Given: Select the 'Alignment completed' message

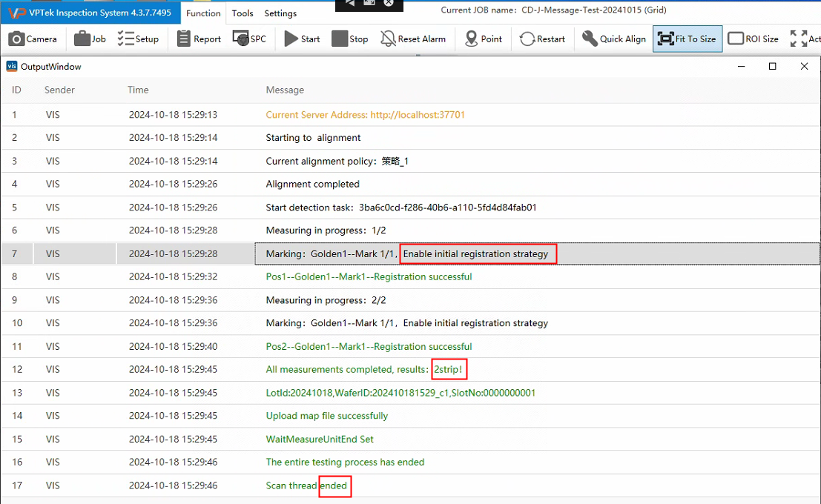Looking at the screenshot, I should [x=312, y=185].
